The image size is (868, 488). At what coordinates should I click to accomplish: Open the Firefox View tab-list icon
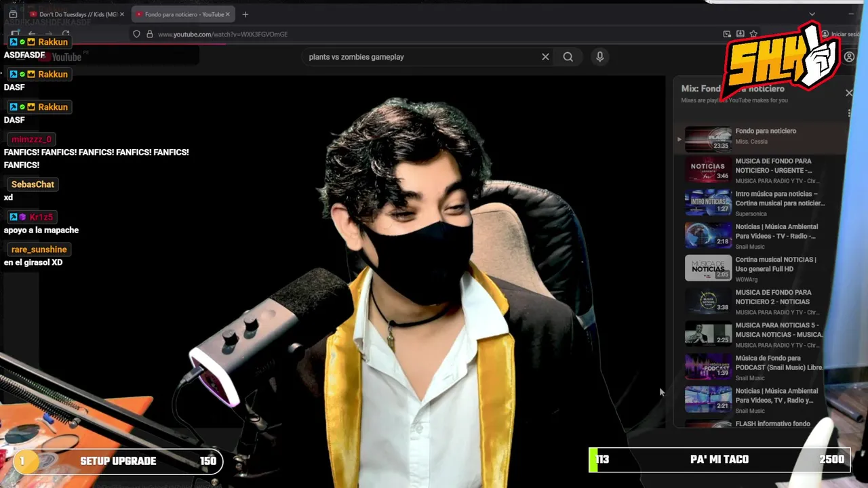coord(13,14)
